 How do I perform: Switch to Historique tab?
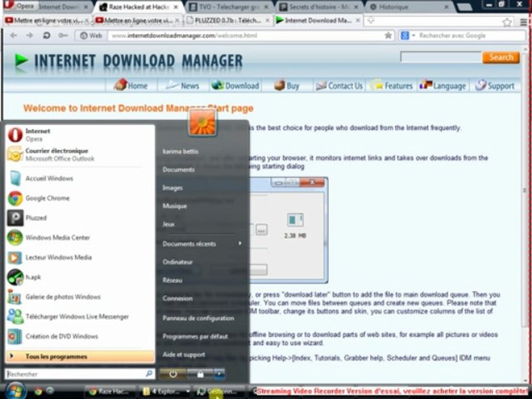[x=409, y=7]
